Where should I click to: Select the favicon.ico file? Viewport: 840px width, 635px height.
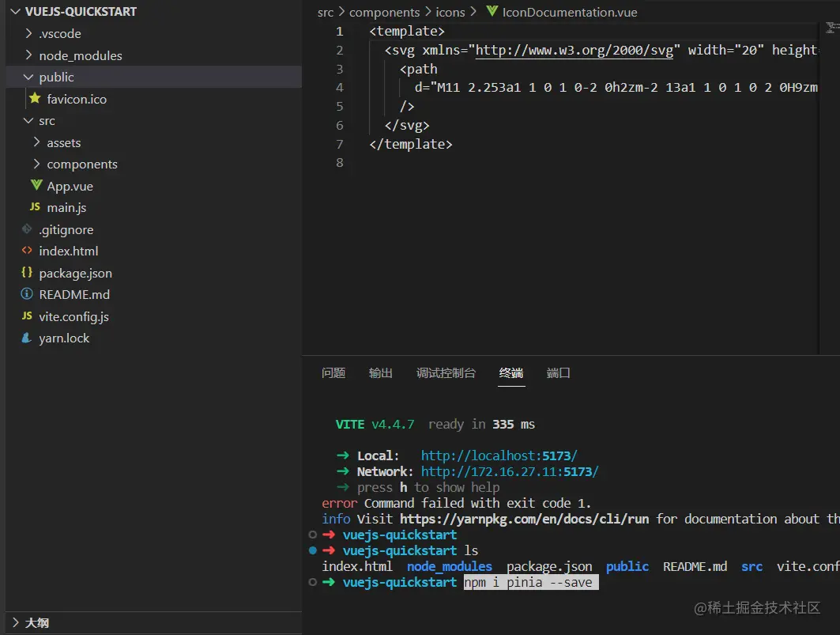(77, 99)
